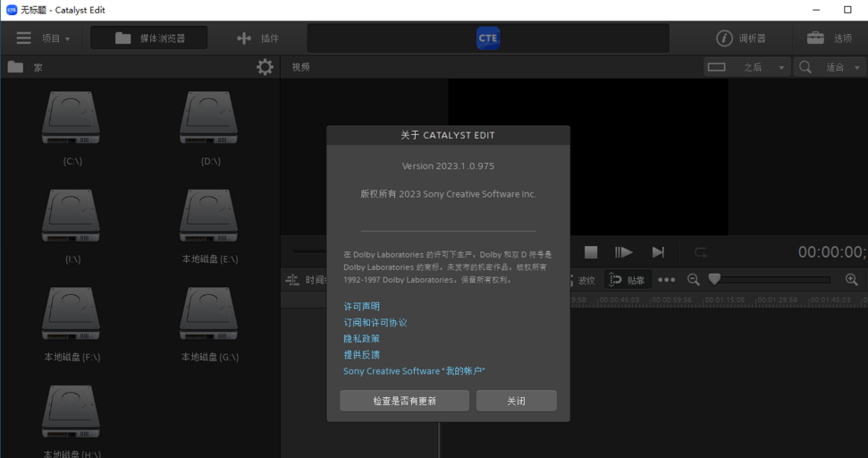Viewport: 868px width, 458px height.
Task: Jump to end with skip button
Action: pyautogui.click(x=658, y=252)
